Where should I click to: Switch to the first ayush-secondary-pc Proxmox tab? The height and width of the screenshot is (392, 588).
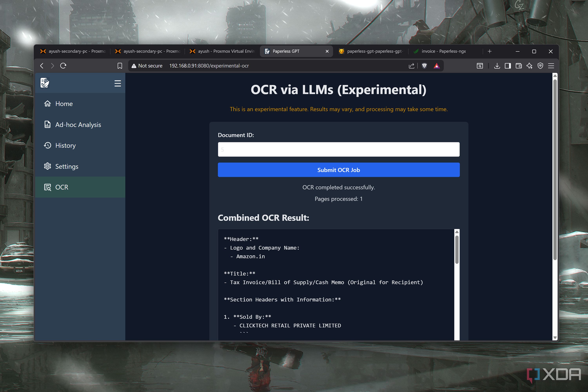click(x=73, y=51)
